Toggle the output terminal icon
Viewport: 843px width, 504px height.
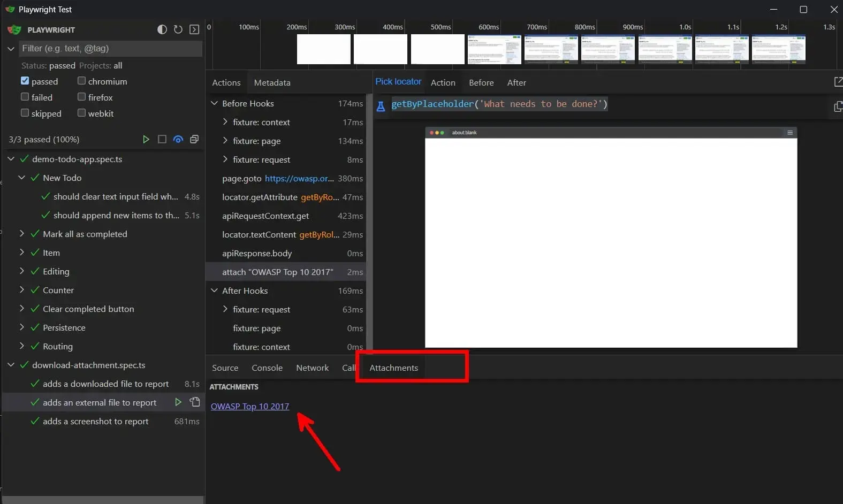click(194, 29)
